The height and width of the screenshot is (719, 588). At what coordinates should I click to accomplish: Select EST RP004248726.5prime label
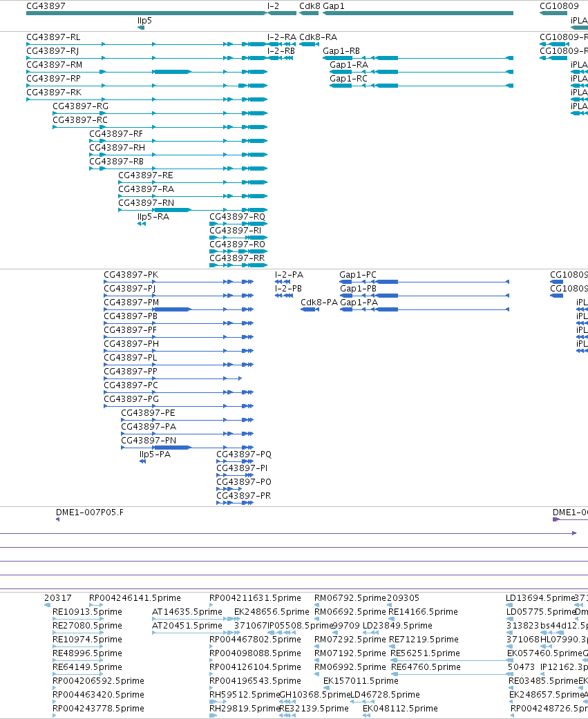(549, 709)
